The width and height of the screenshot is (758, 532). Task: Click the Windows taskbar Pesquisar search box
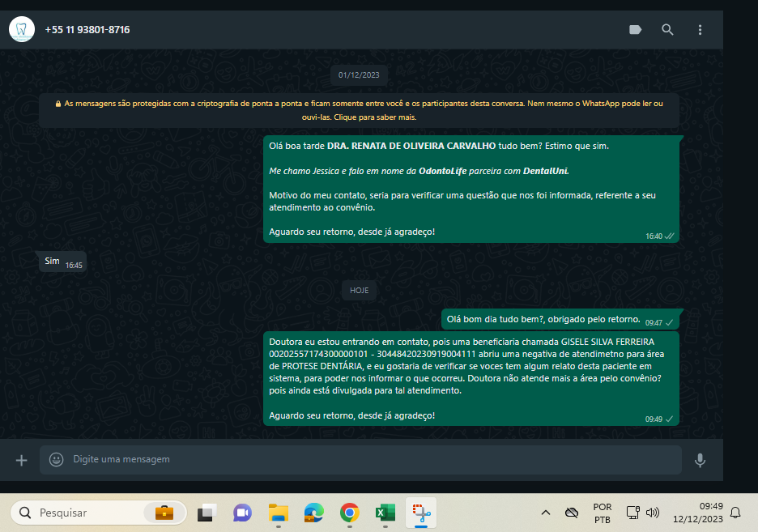(x=99, y=513)
